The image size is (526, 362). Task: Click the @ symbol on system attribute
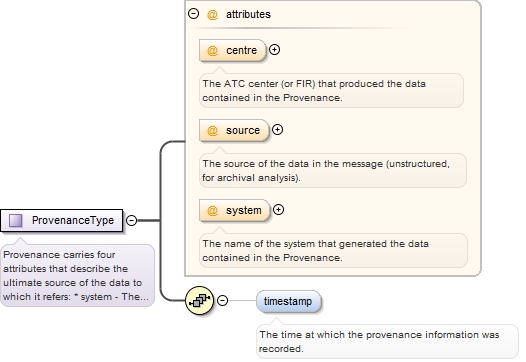[x=212, y=211]
